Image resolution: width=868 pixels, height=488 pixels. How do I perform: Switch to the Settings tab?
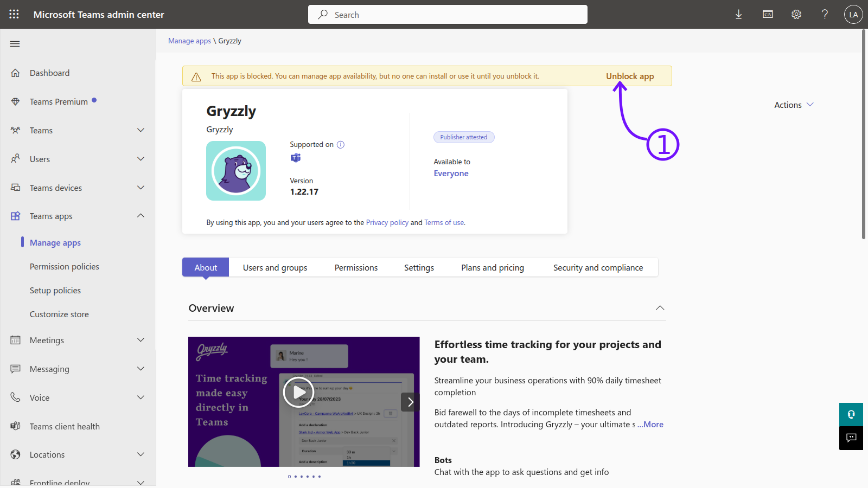click(419, 267)
